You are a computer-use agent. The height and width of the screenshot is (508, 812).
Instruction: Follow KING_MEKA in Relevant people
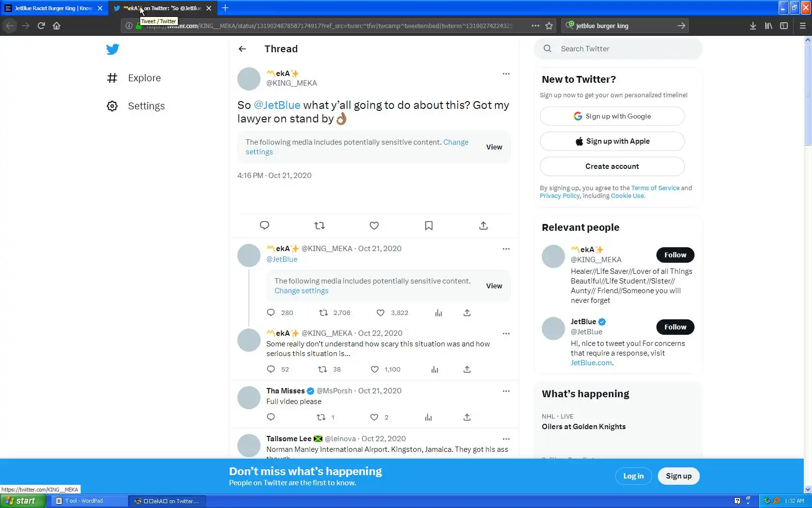pyautogui.click(x=675, y=255)
